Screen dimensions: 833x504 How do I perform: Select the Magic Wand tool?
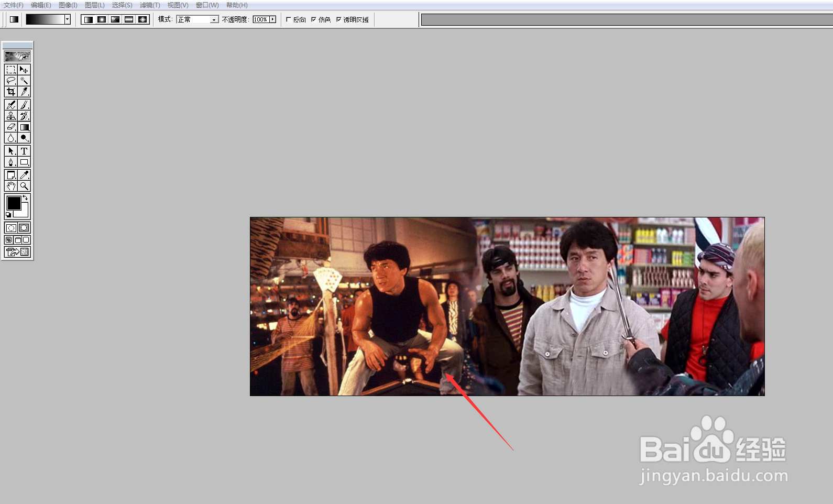pos(24,81)
